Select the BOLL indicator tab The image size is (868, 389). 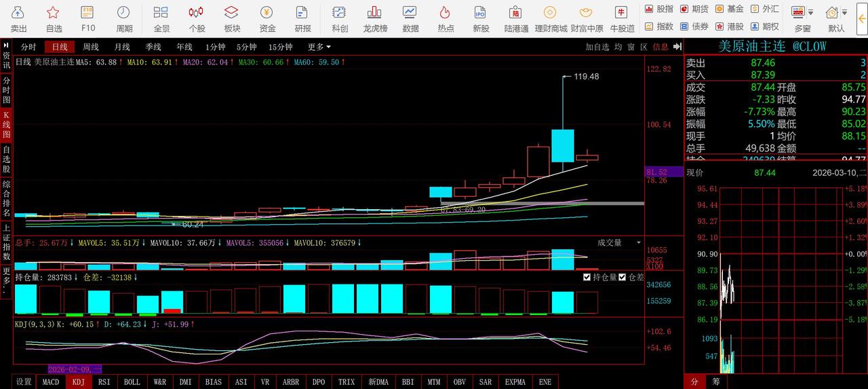click(132, 382)
